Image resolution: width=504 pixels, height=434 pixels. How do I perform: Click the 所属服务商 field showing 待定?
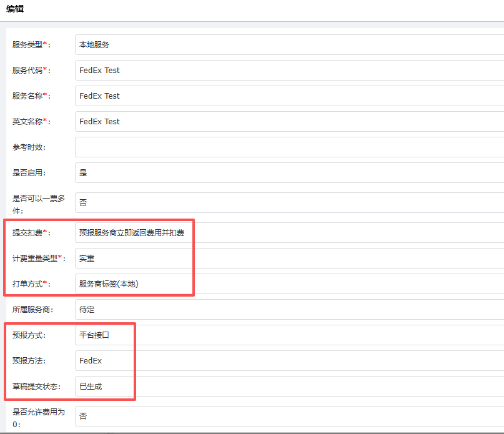(289, 310)
